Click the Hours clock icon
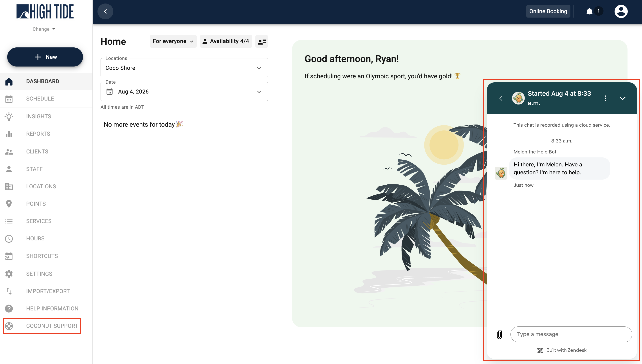642x364 pixels. coord(9,238)
